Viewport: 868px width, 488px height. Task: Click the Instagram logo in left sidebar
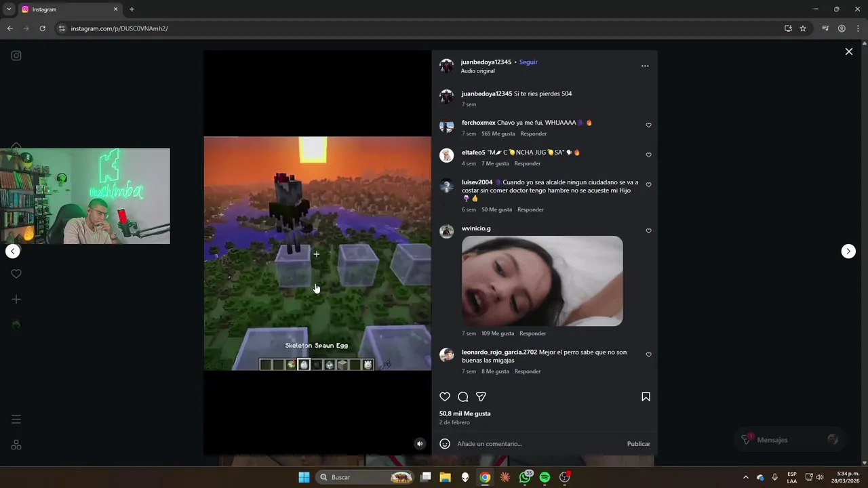click(16, 56)
